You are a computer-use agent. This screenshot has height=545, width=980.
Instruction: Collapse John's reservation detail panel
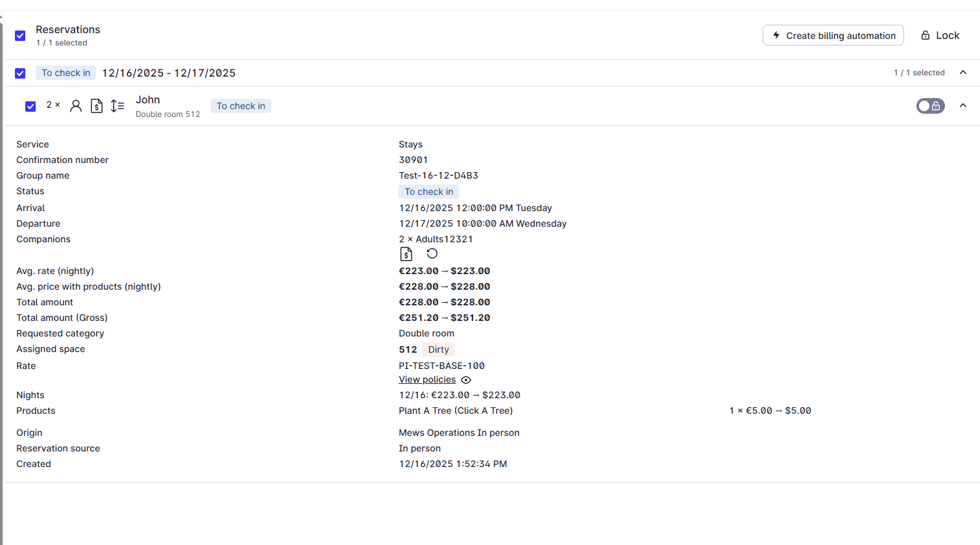963,105
